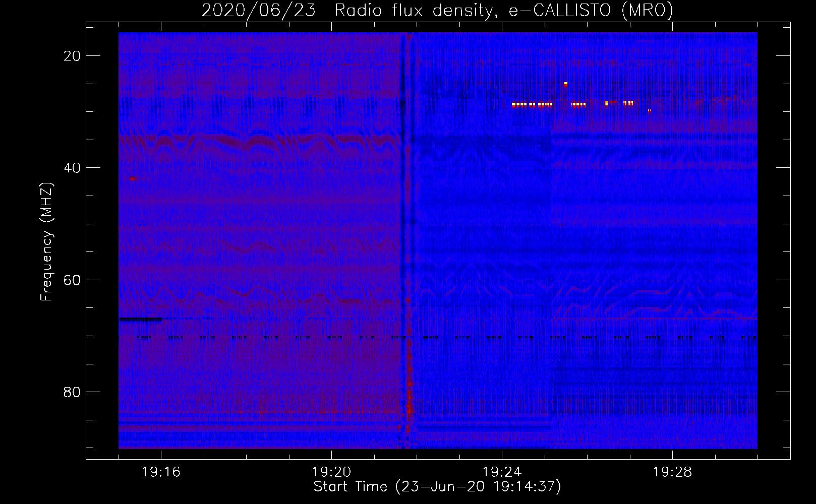The image size is (816, 504).
Task: Click the '20' frequency tick label
Action: (72, 56)
